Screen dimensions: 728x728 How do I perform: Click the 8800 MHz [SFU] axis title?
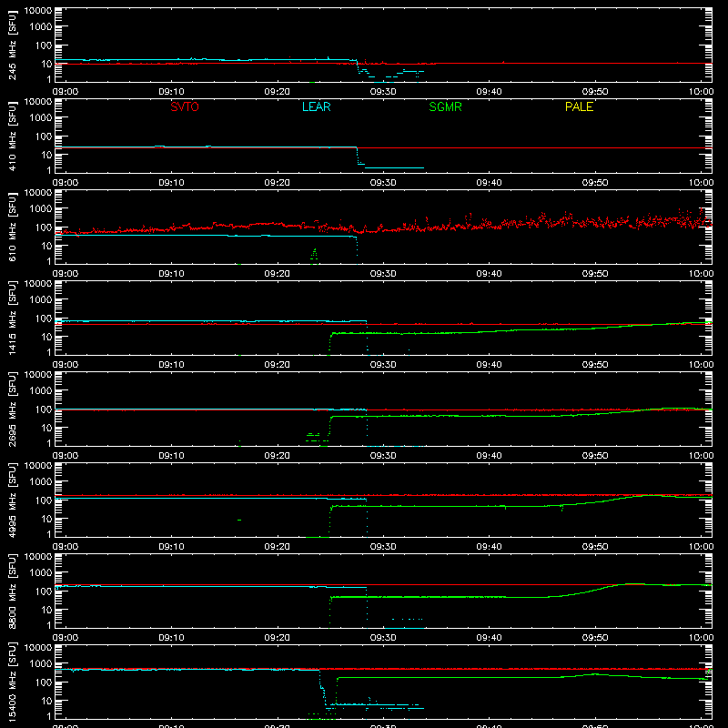[12, 591]
